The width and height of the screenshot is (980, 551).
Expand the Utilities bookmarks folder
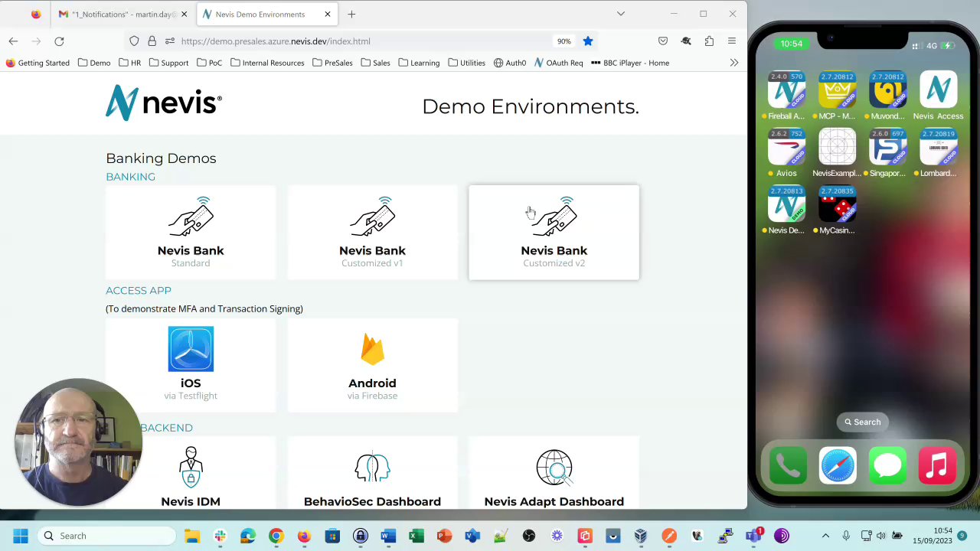467,63
